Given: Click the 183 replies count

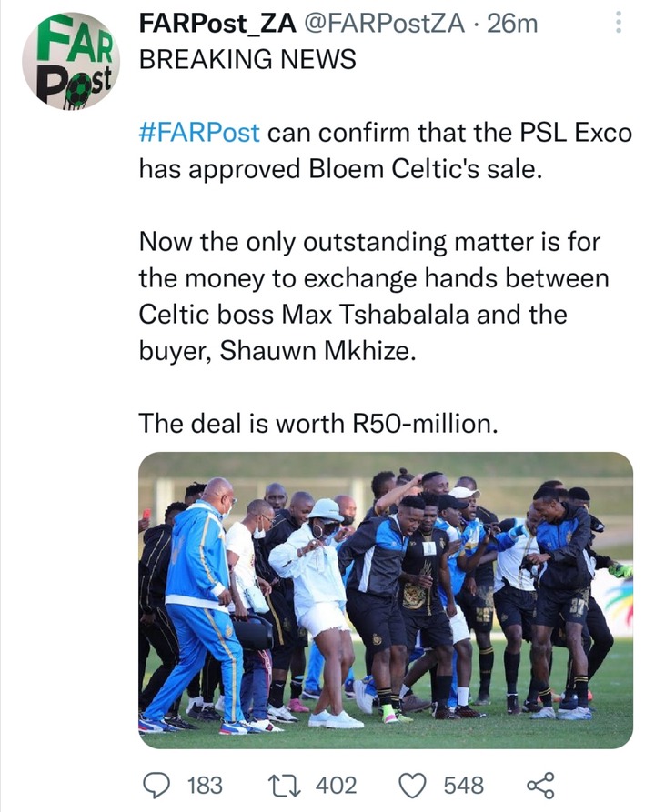Looking at the screenshot, I should [205, 785].
